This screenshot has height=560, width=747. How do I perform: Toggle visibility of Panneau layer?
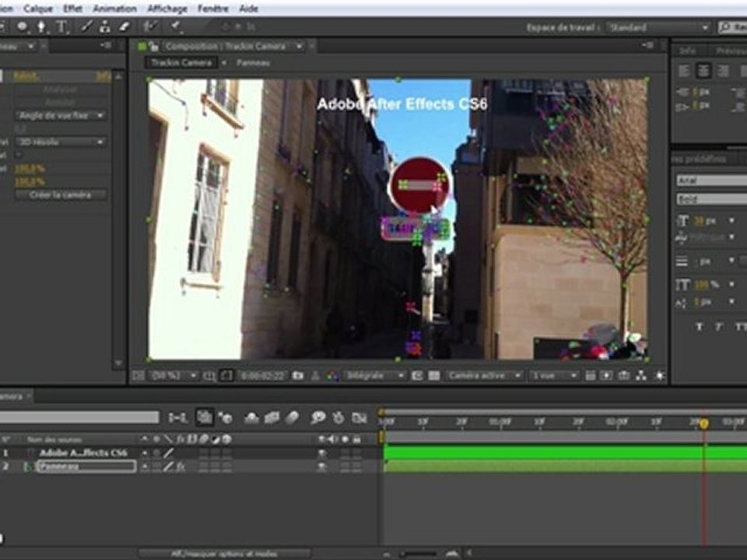322,467
